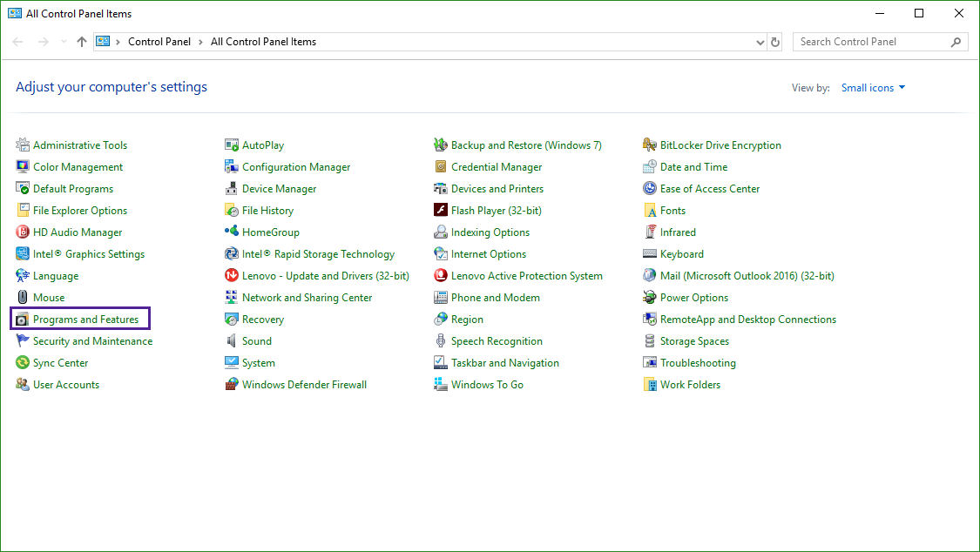Select the Control Panel breadcrumb segment

(x=159, y=42)
